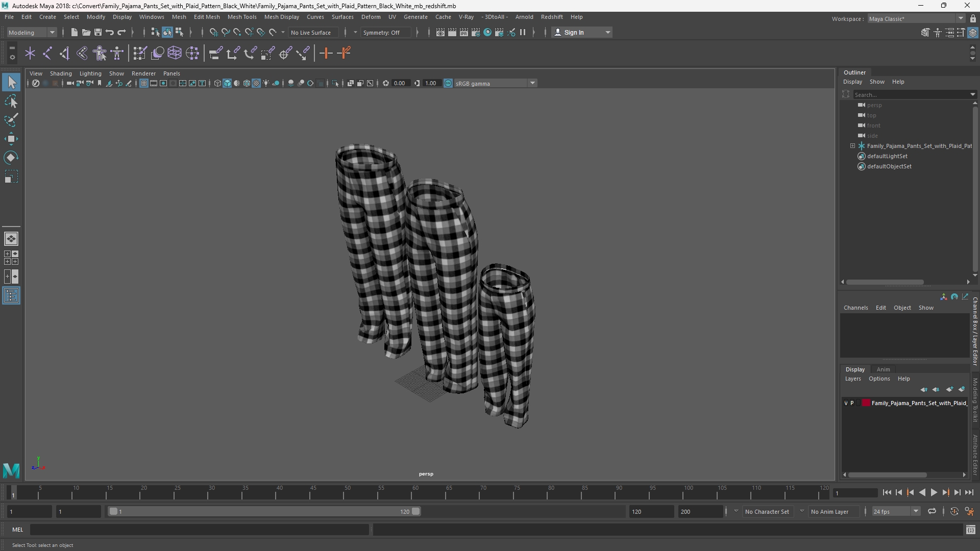Viewport: 980px width, 551px height.
Task: Open the sRGB gamma view transform dropdown
Action: (x=495, y=83)
